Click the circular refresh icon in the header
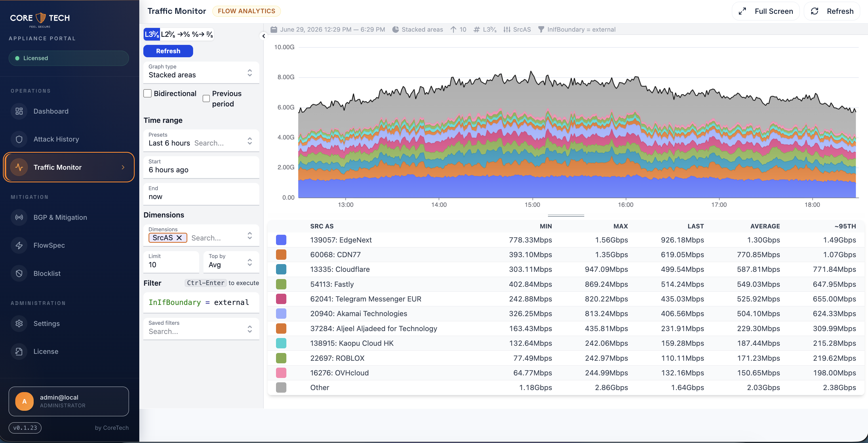The image size is (868, 443). point(814,11)
